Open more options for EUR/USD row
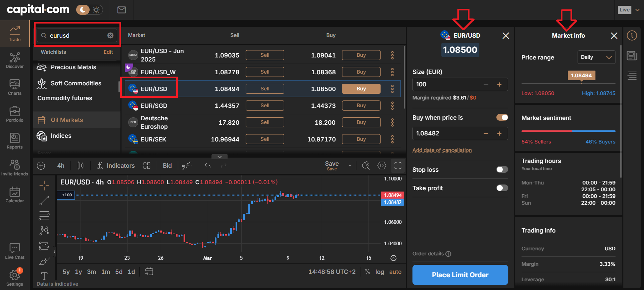644x290 pixels. click(392, 89)
